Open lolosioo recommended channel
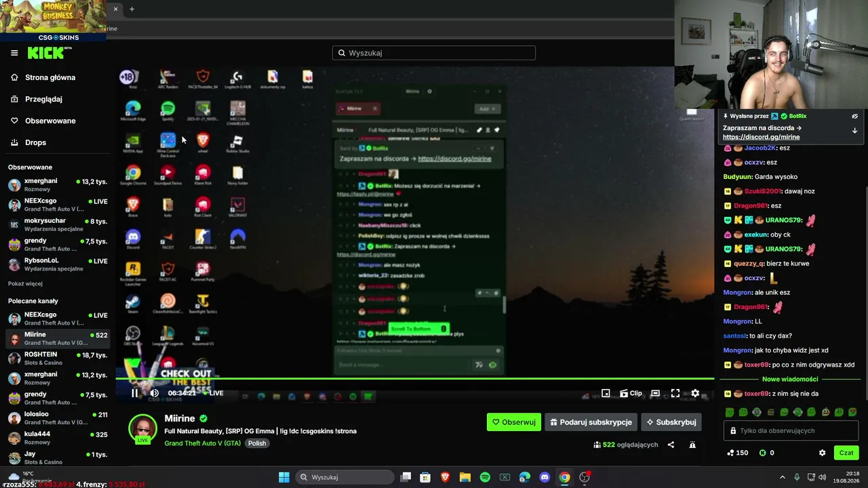Screen dimensions: 868x488 (58, 418)
